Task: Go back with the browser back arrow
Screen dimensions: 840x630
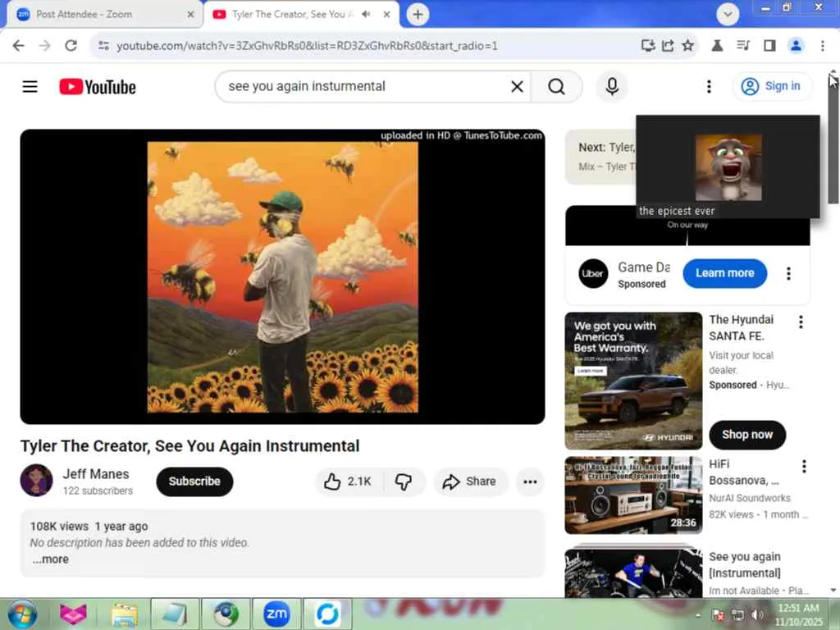Action: [19, 46]
